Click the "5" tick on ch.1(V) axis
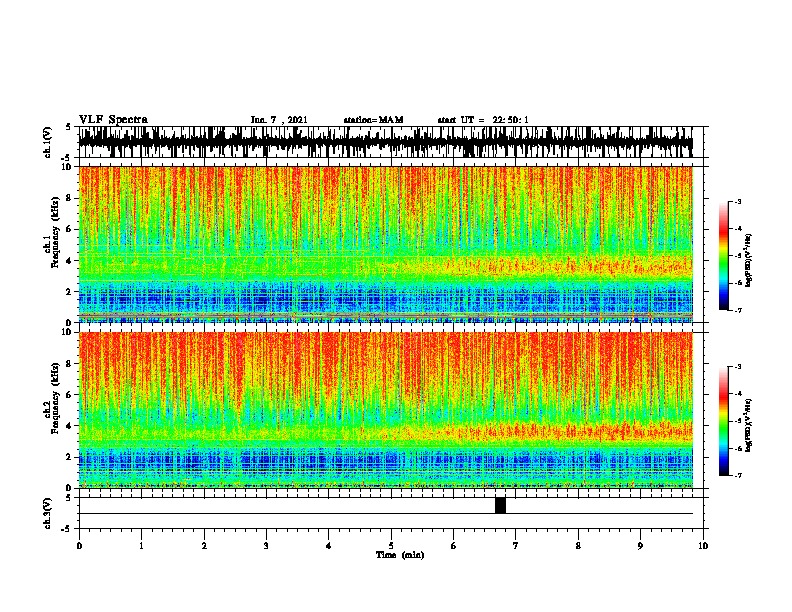792x612 pixels. 70,127
